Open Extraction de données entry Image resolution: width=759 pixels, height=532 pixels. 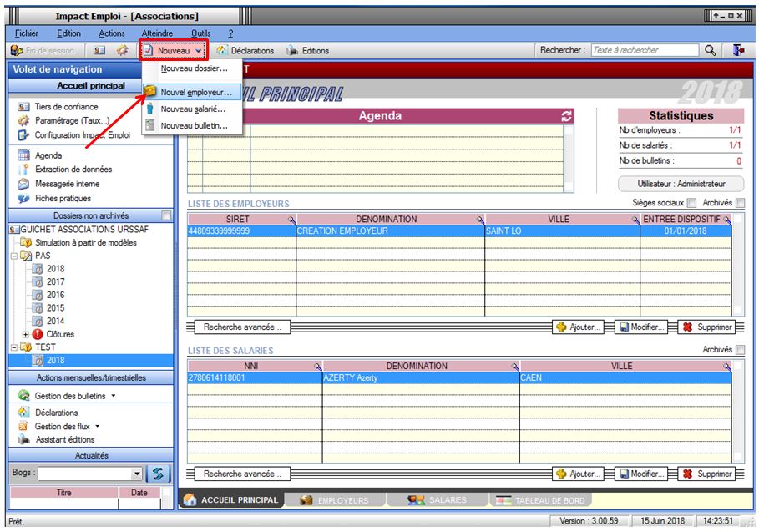coord(73,170)
